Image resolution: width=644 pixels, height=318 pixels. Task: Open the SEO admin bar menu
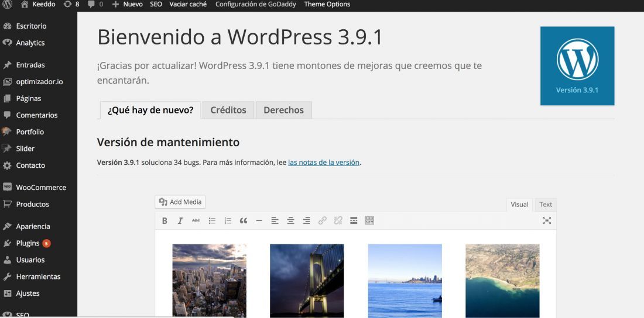click(156, 4)
